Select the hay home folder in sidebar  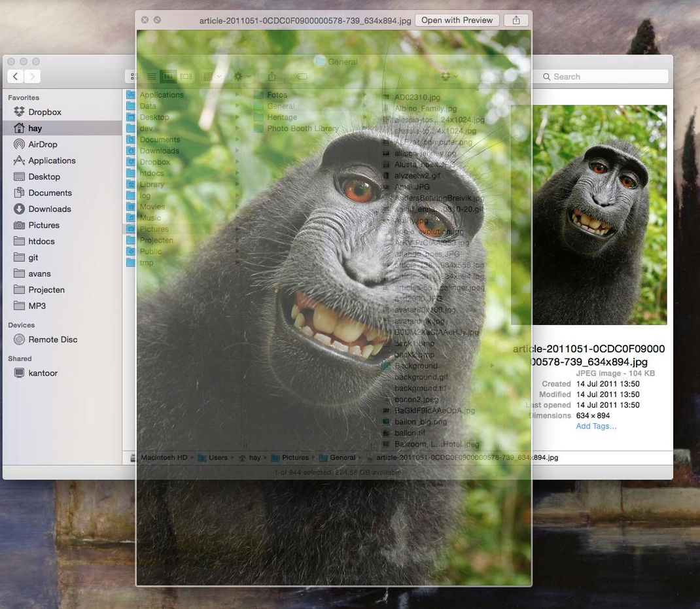coord(62,128)
